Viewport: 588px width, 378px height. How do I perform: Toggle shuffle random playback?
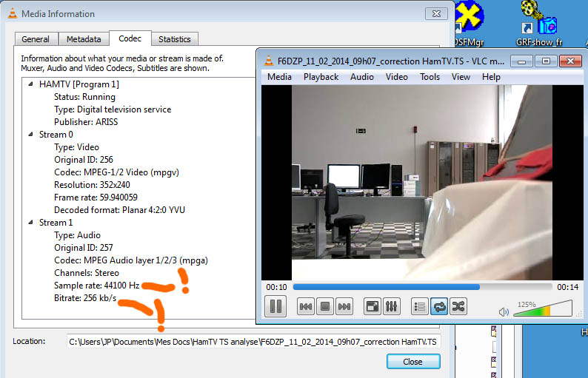[458, 307]
